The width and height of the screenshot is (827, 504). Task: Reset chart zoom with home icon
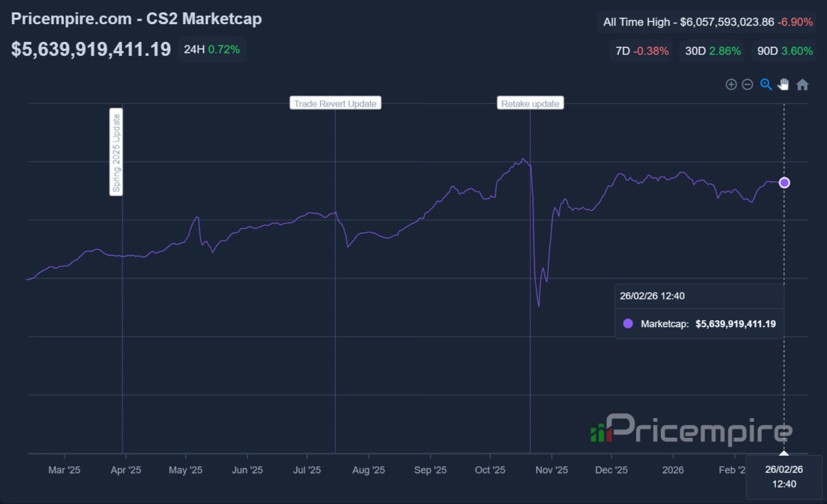tap(802, 85)
